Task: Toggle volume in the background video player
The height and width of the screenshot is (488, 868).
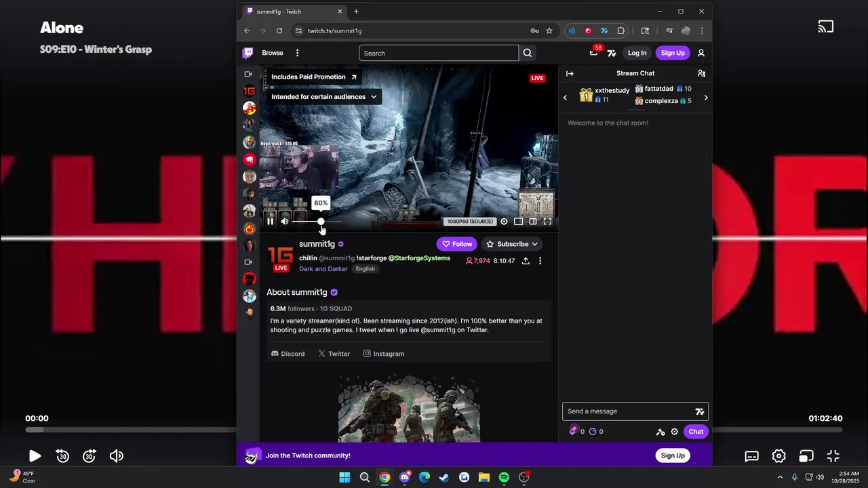Action: tap(117, 456)
